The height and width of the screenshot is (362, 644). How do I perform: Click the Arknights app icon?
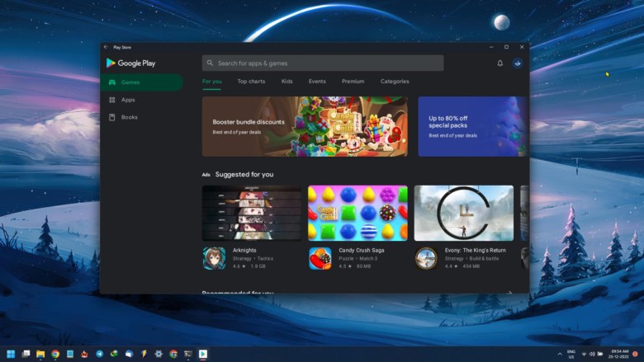pos(214,258)
